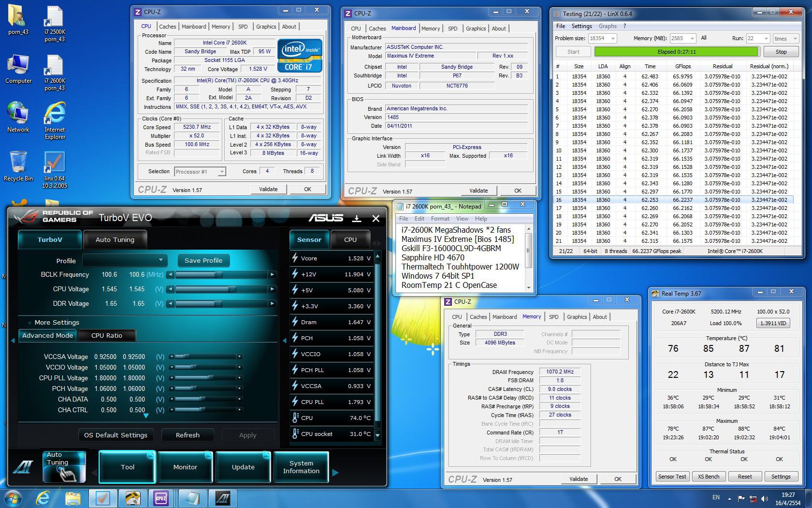Click the CPU PLL Voltage slider
This screenshot has width=812, height=508.
[x=205, y=378]
